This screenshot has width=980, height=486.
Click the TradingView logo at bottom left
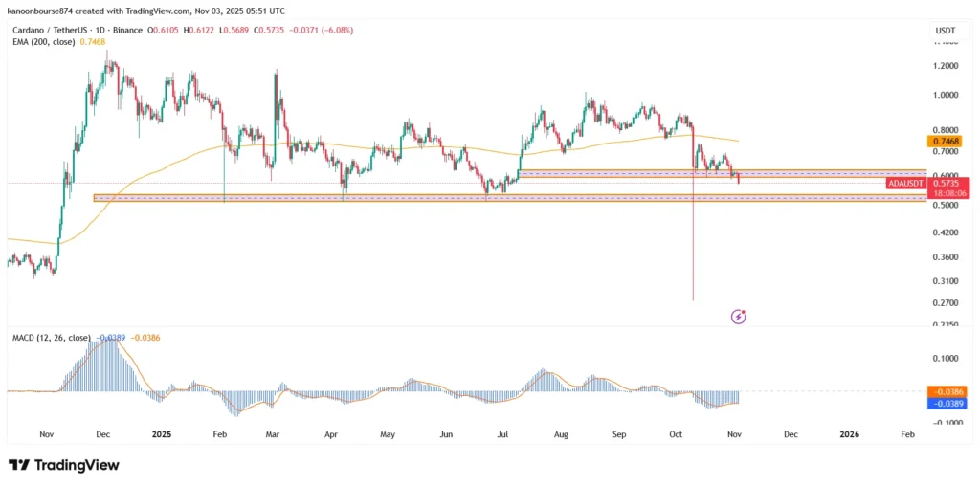(64, 465)
